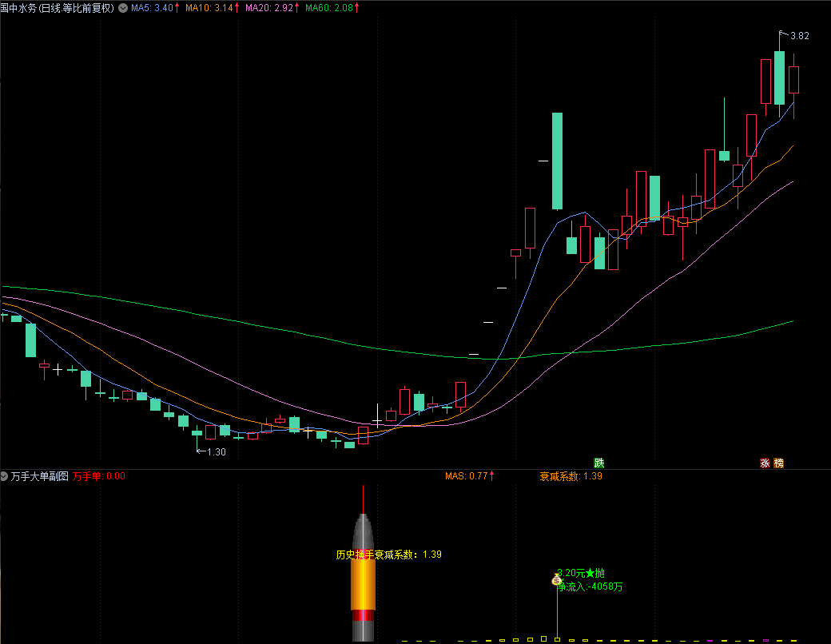This screenshot has height=644, width=831.
Task: Click the rocket-shaped bar in sub-chart
Action: (x=364, y=575)
